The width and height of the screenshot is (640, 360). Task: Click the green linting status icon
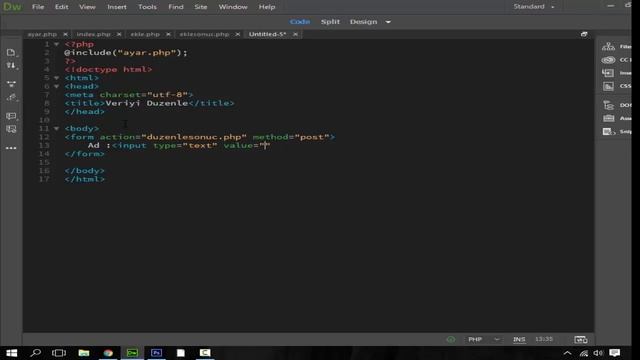coord(451,339)
